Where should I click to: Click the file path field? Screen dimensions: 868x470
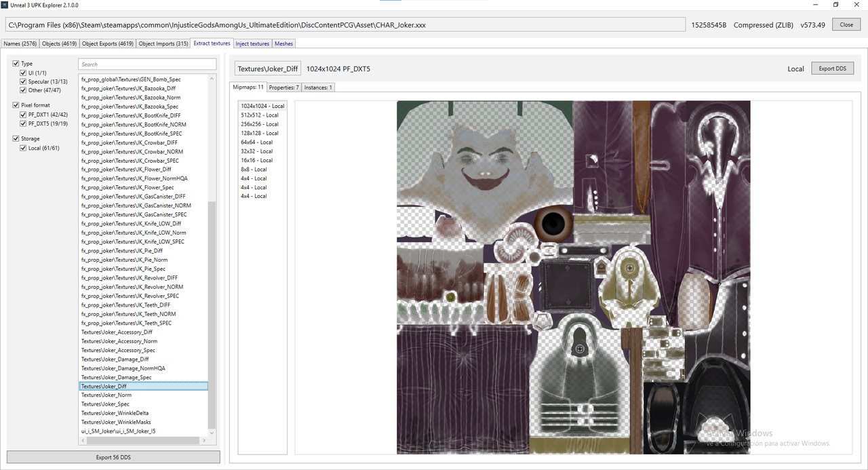[345, 24]
